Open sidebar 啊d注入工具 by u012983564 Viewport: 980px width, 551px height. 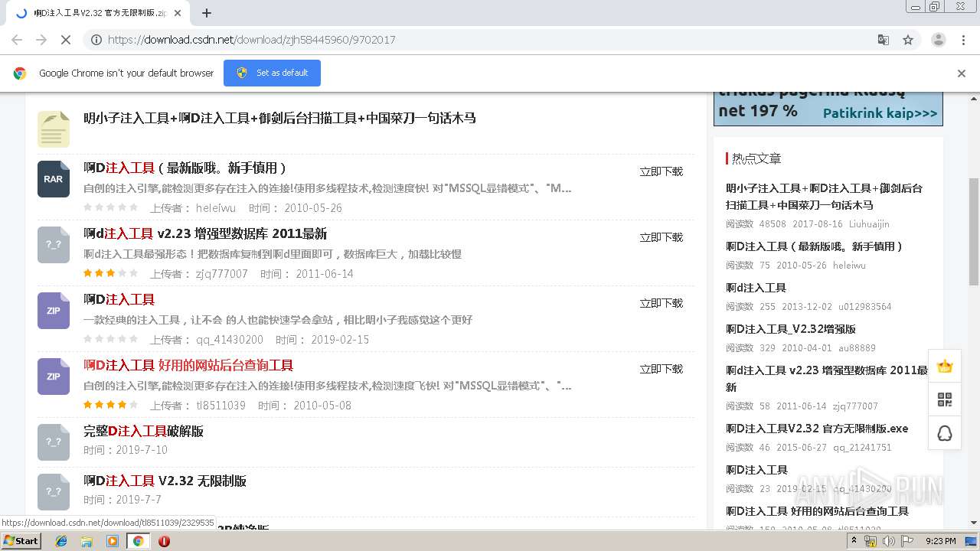pyautogui.click(x=756, y=288)
